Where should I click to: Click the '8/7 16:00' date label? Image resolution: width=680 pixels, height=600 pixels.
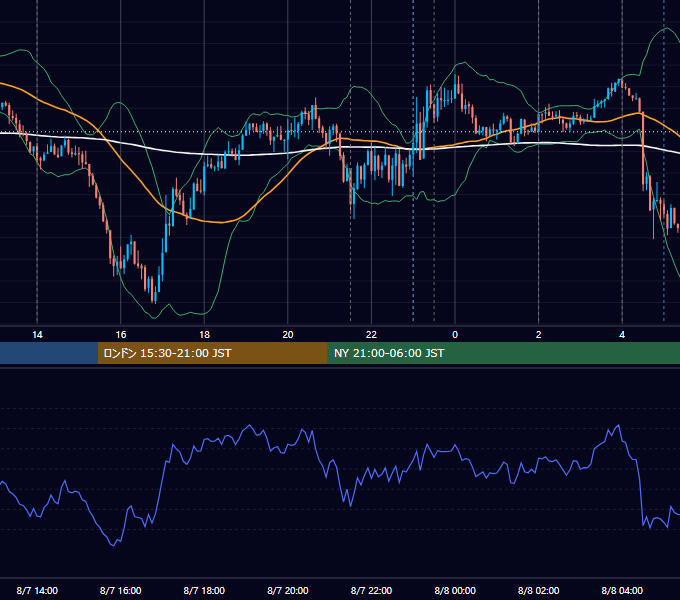point(121,590)
